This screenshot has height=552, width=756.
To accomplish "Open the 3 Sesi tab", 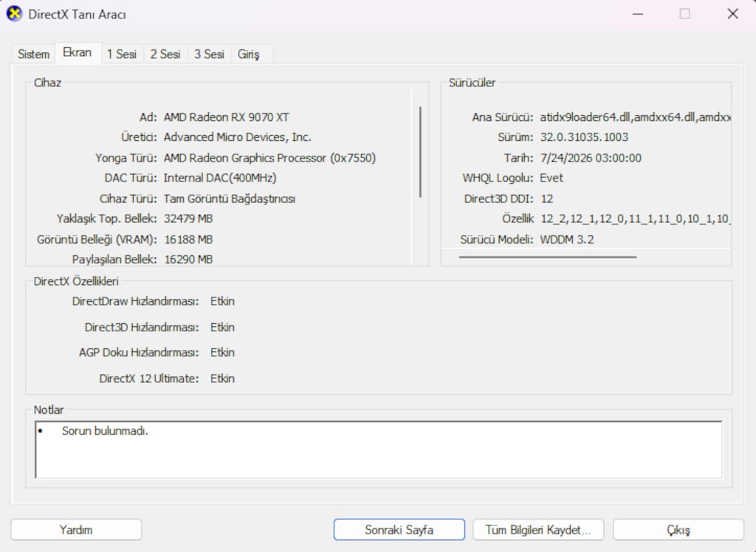I will point(209,55).
